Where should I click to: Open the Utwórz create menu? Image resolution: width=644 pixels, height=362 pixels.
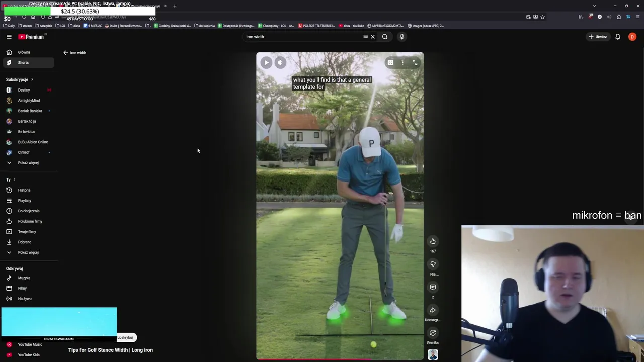(598, 37)
